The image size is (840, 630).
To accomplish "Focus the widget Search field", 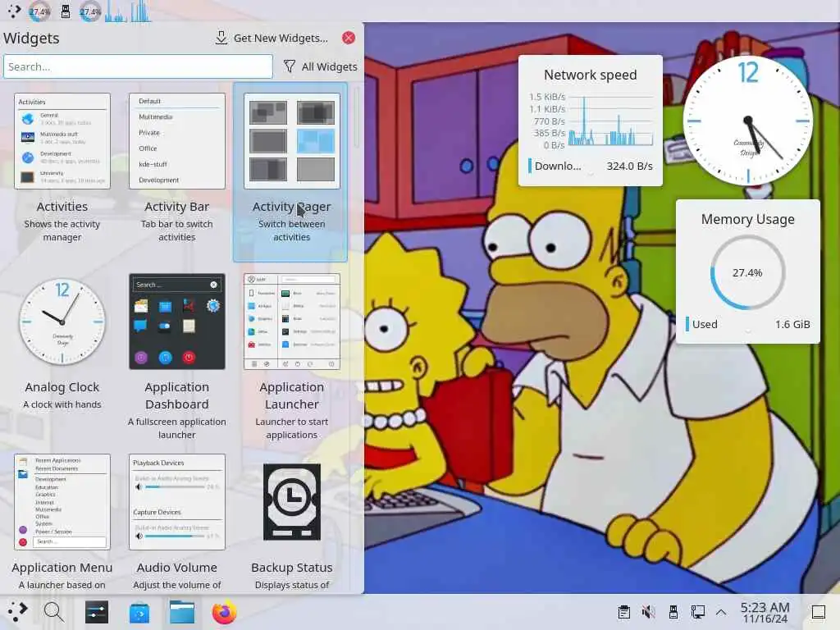I will [138, 67].
